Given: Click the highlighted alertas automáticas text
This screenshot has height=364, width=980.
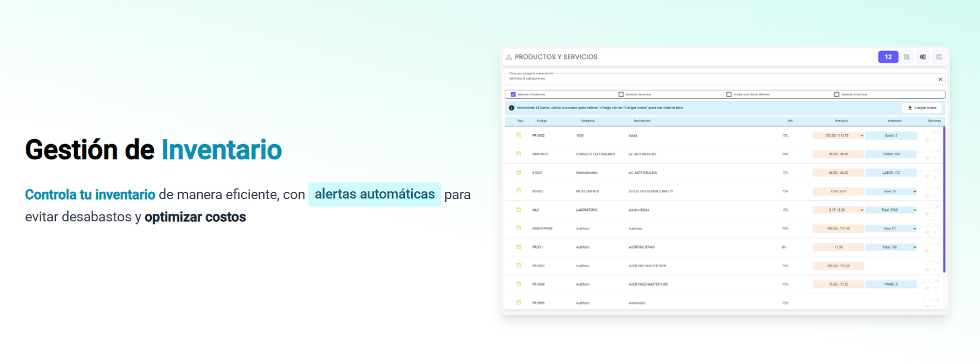Looking at the screenshot, I should 375,194.
